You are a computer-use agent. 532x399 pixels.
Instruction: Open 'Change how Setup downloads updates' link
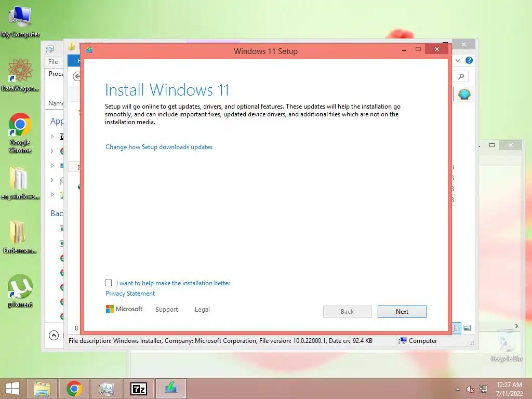click(x=159, y=147)
